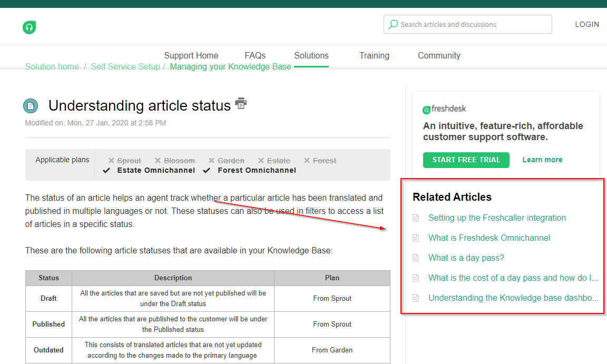Open What is a day pass article
The width and height of the screenshot is (607, 364).
click(x=466, y=258)
